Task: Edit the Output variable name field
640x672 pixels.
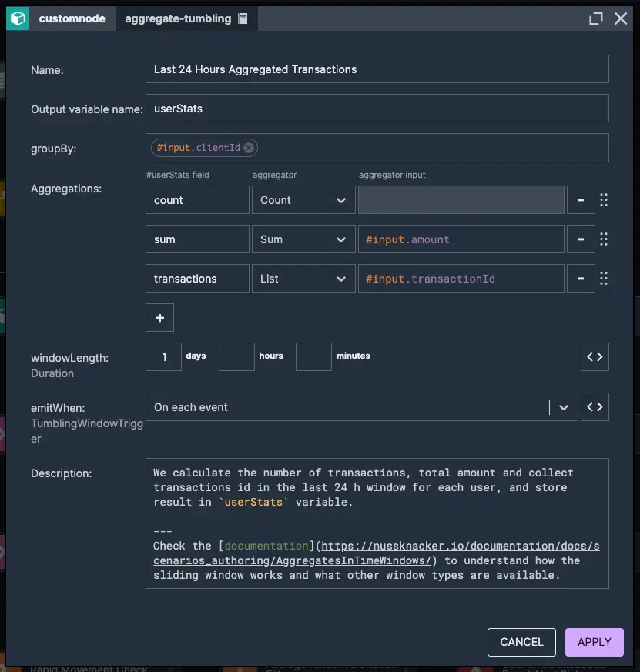Action: click(377, 109)
